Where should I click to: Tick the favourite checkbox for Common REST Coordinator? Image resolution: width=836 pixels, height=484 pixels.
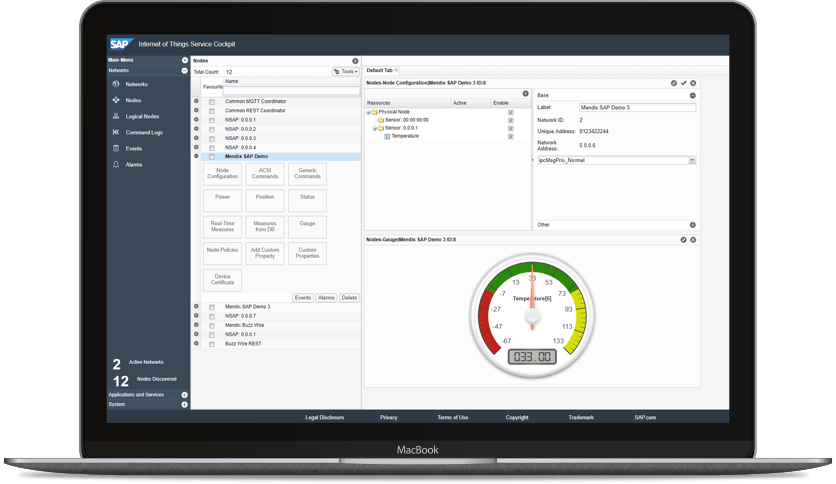click(x=212, y=111)
